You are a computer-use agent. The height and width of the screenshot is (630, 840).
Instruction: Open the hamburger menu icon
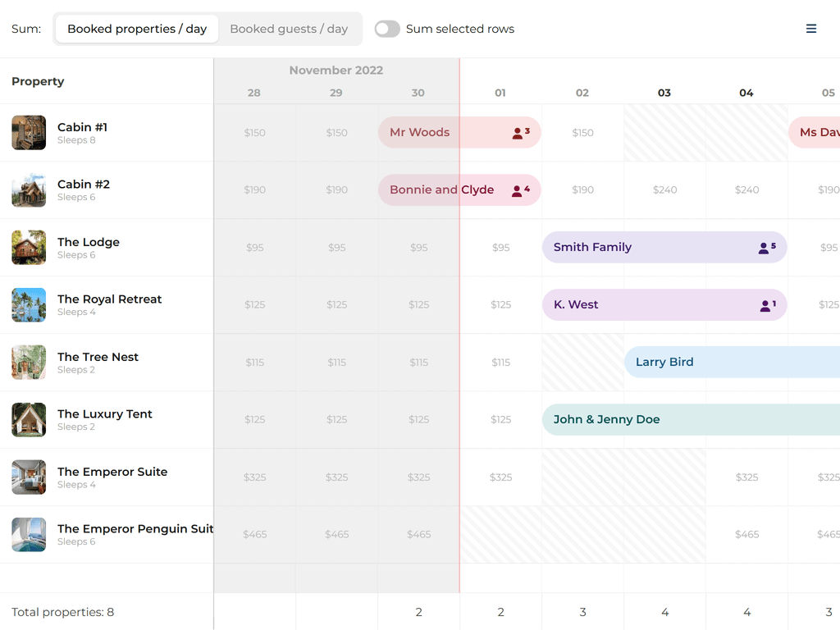click(x=811, y=29)
